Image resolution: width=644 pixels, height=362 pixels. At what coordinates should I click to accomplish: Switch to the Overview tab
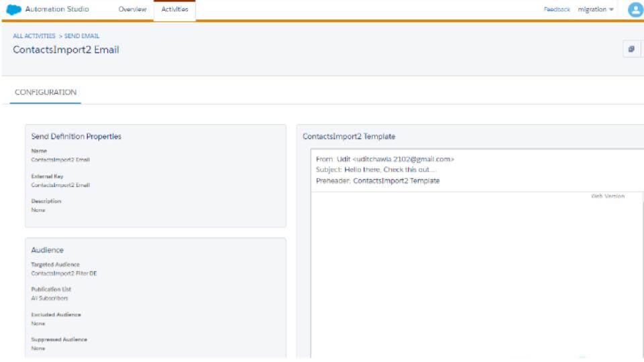pyautogui.click(x=132, y=9)
